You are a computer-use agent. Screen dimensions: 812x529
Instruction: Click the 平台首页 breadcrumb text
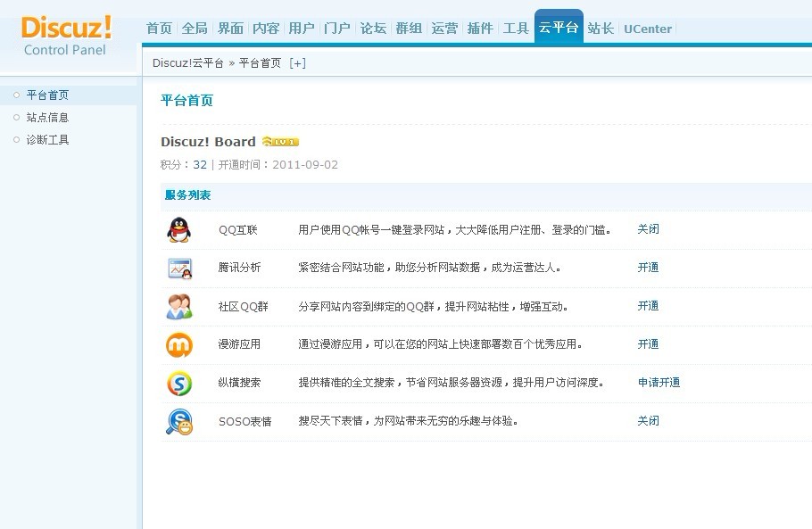(260, 63)
